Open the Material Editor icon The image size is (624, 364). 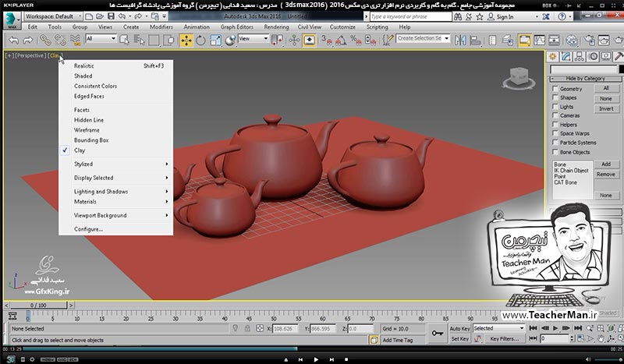click(x=572, y=40)
